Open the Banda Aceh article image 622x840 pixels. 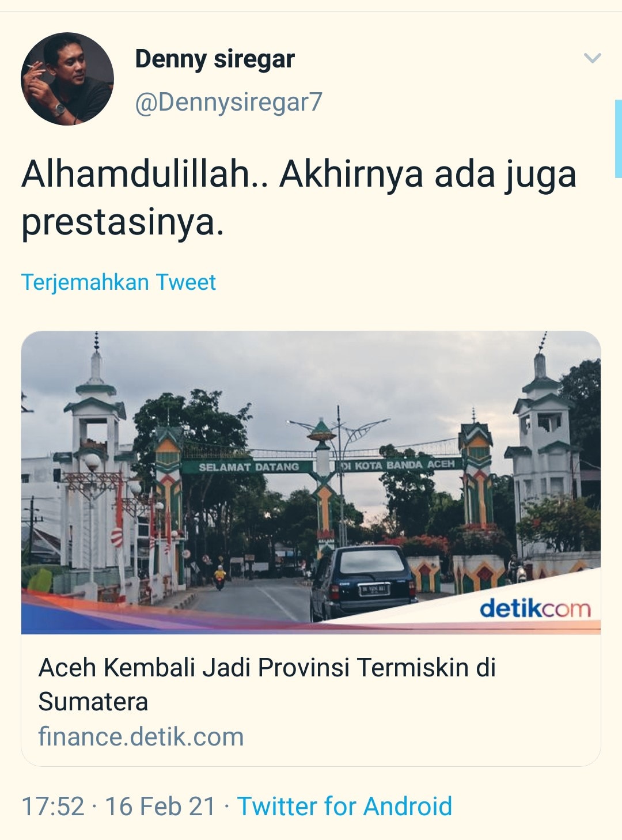311,482
